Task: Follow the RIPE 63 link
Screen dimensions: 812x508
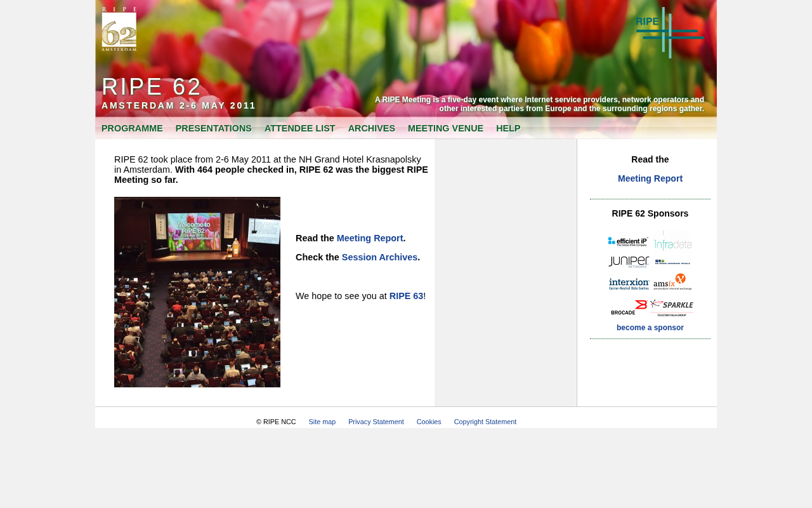Action: 406,296
